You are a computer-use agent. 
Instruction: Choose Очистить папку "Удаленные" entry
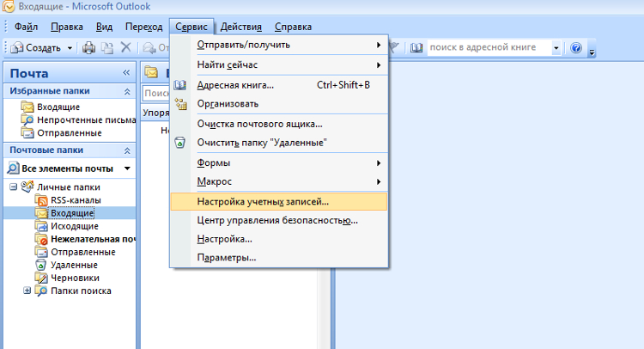[x=279, y=143]
